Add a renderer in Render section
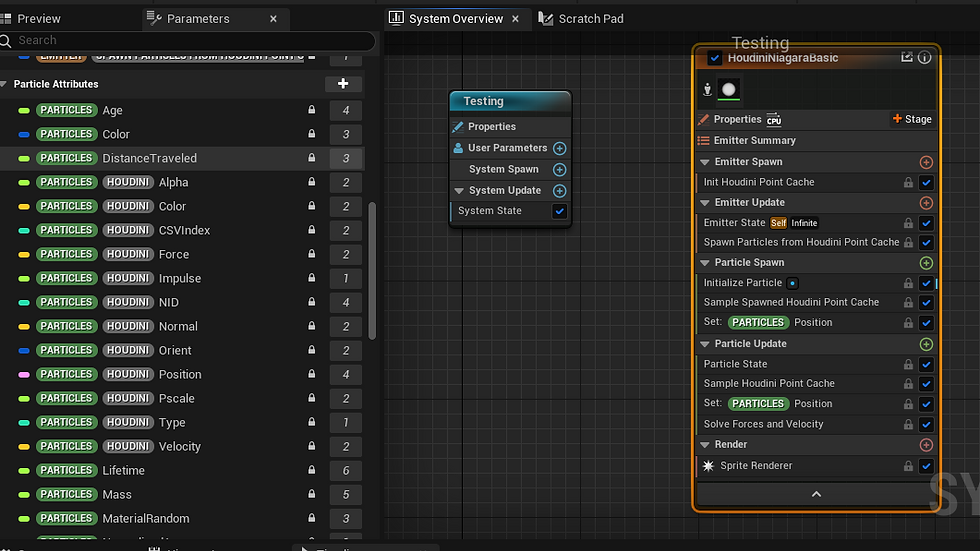The image size is (980, 551). coord(926,445)
